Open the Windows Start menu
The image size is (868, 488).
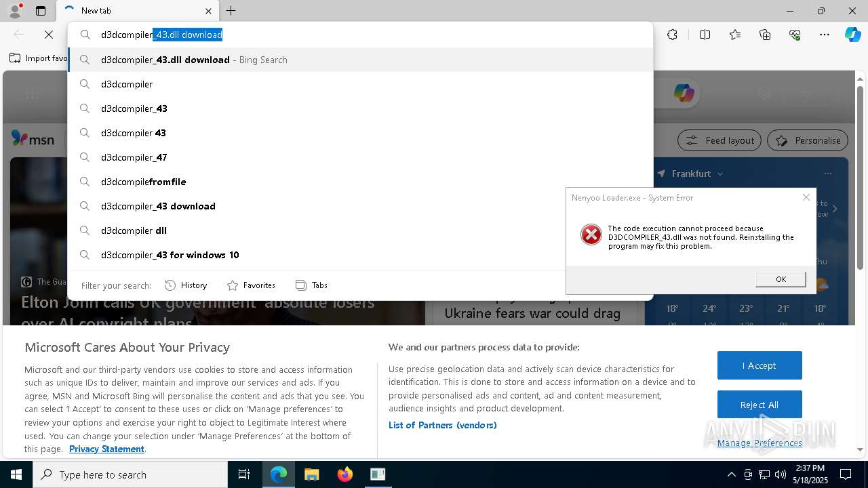click(x=16, y=474)
